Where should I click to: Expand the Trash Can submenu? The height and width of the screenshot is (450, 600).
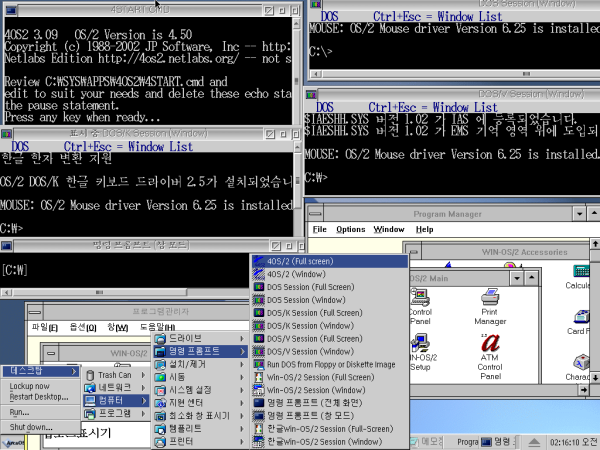click(x=115, y=374)
